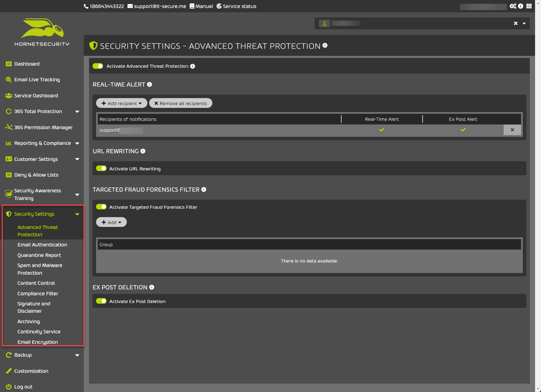Viewport: 541px width, 392px height.
Task: Open Quarantine Report settings
Action: click(x=39, y=255)
